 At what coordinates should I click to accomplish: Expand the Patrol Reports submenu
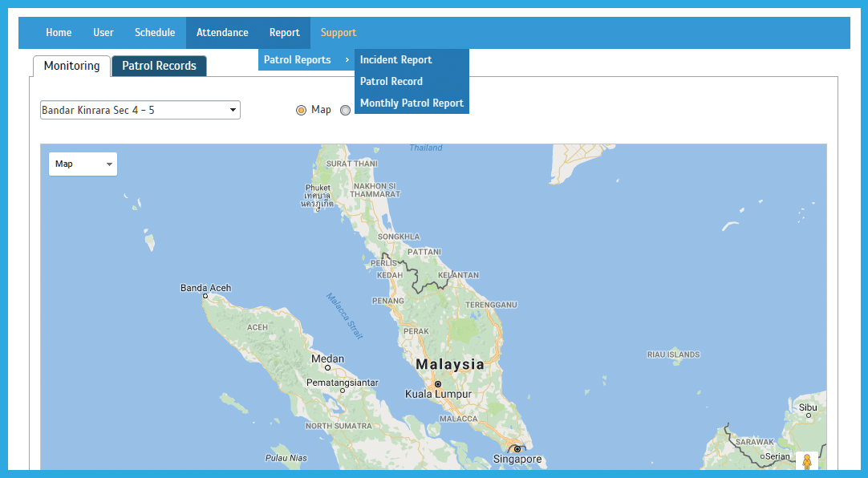(306, 59)
